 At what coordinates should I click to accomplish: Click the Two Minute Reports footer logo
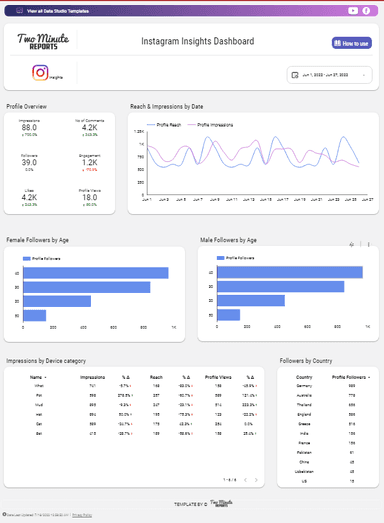221,503
